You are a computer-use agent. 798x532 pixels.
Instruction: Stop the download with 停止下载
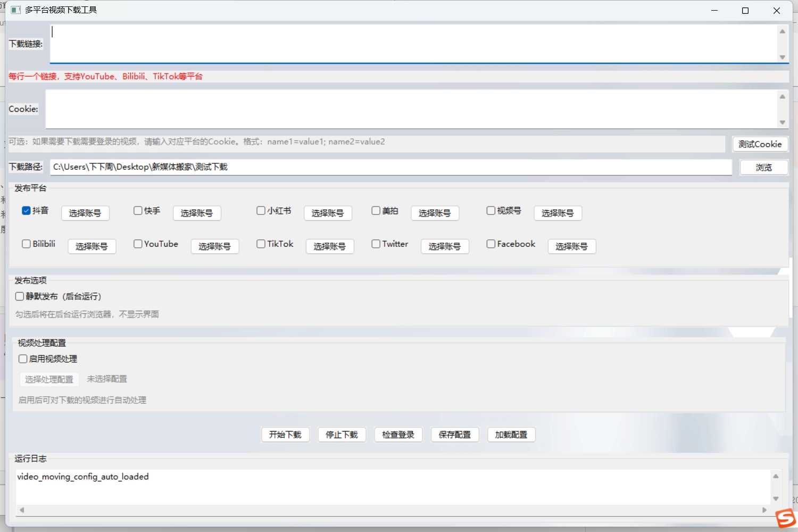[x=342, y=435]
